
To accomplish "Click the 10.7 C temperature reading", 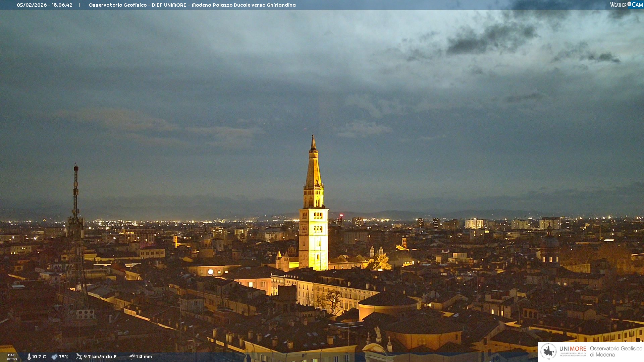I will [39, 357].
